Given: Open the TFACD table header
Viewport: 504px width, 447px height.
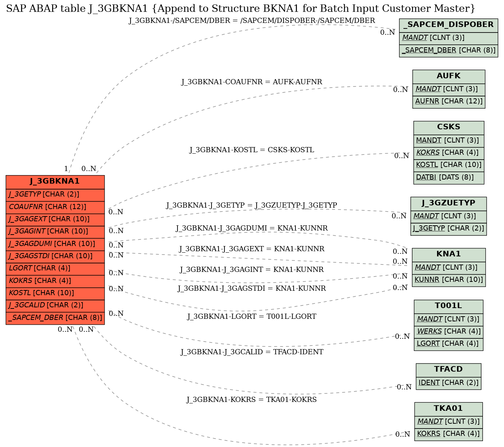Looking at the screenshot, I should (449, 370).
